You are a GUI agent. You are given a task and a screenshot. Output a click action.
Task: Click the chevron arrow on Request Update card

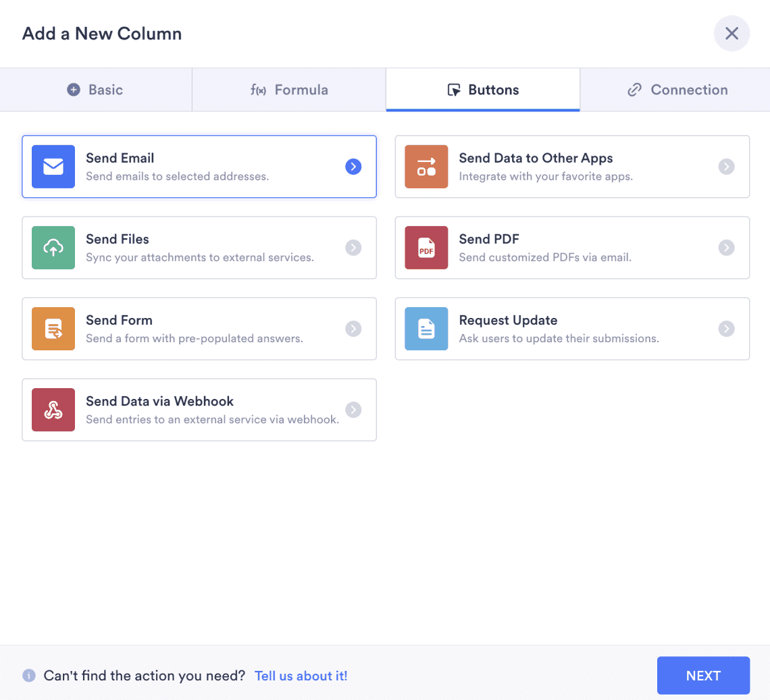click(x=726, y=329)
